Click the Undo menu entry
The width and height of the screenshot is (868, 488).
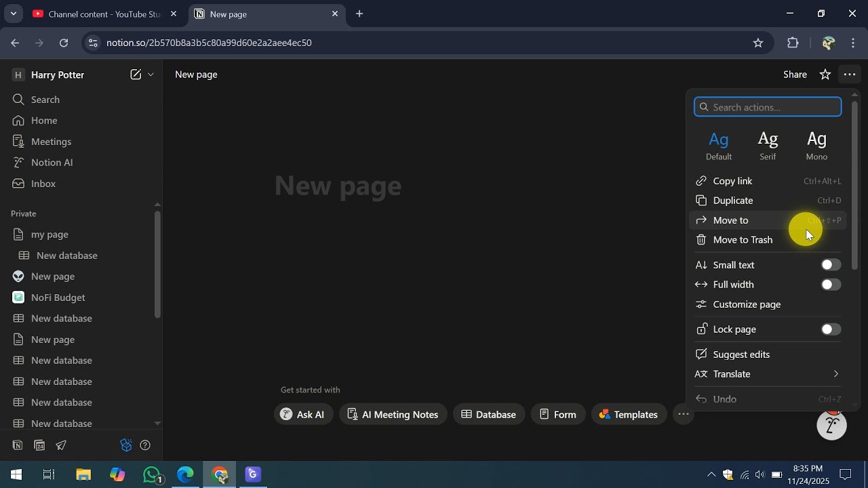[x=768, y=399]
